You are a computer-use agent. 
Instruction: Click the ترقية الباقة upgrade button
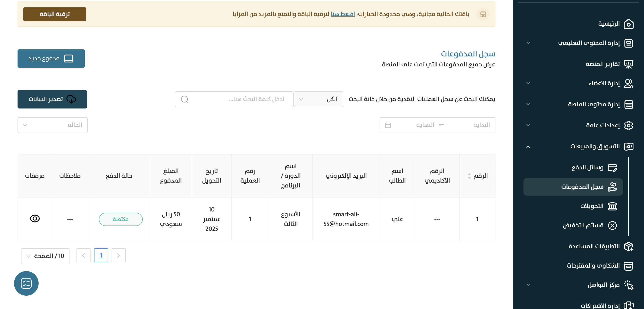coord(55,14)
